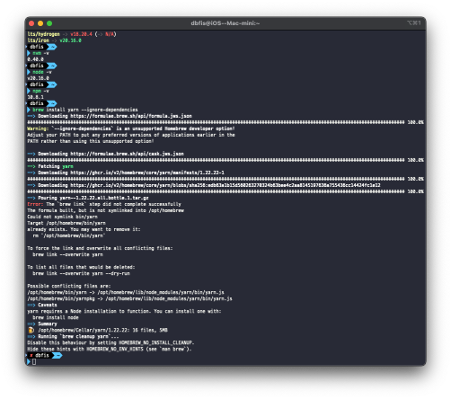Click 'brew link --overwrite yarn' line without dry-run

[68, 254]
